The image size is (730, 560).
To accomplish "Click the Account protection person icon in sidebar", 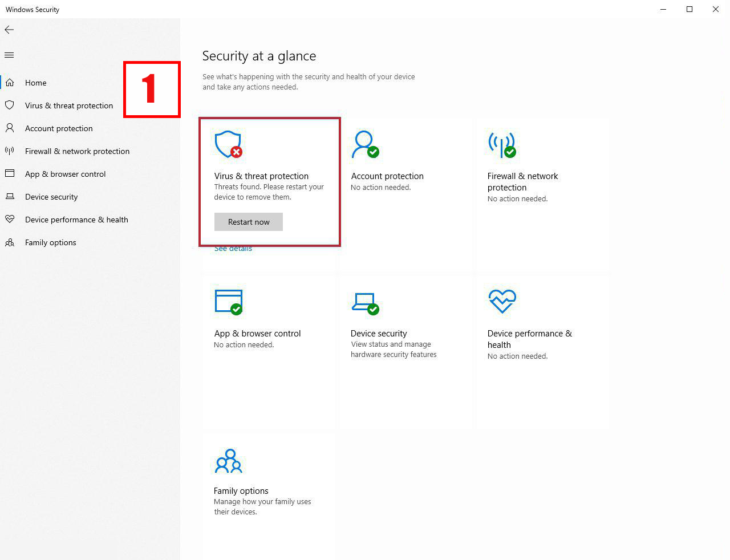I will pyautogui.click(x=10, y=128).
